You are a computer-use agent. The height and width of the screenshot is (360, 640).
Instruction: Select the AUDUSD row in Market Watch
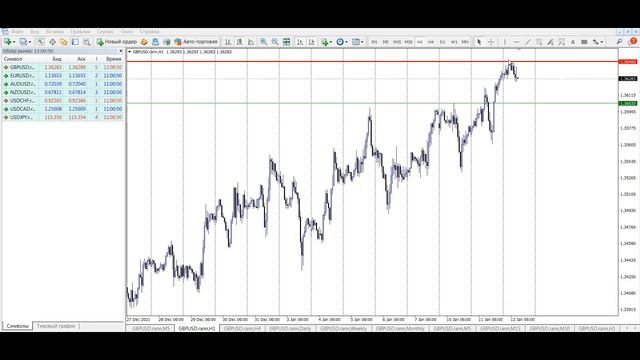63,84
